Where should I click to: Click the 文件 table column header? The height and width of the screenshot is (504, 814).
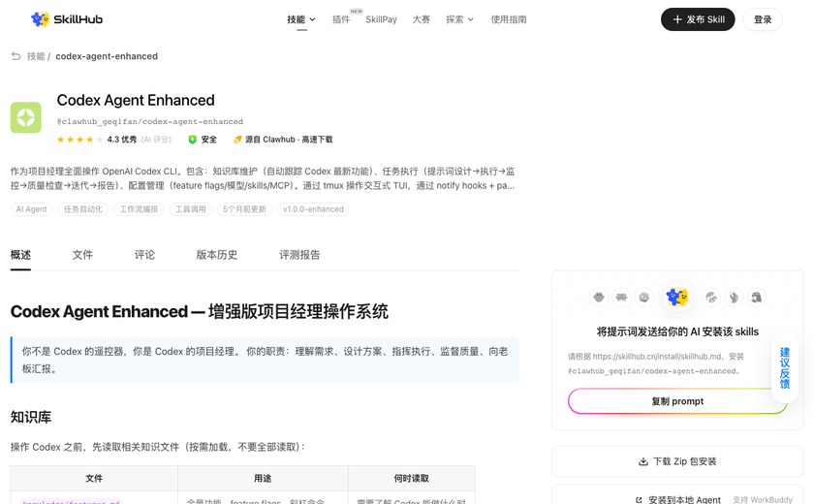[94, 478]
